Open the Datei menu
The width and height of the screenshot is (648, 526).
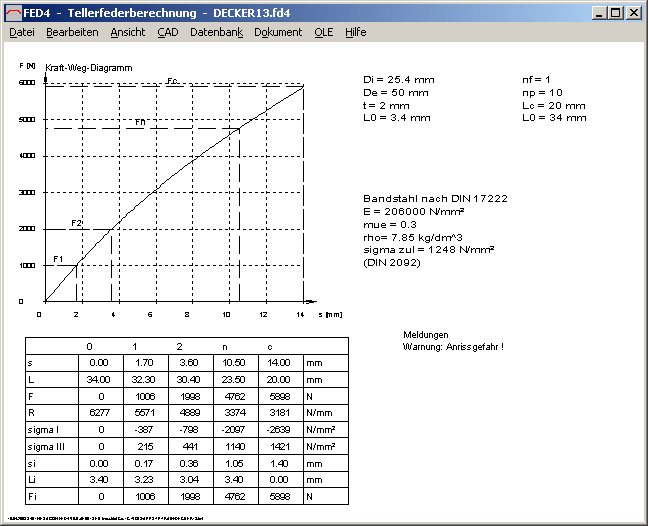[x=22, y=32]
